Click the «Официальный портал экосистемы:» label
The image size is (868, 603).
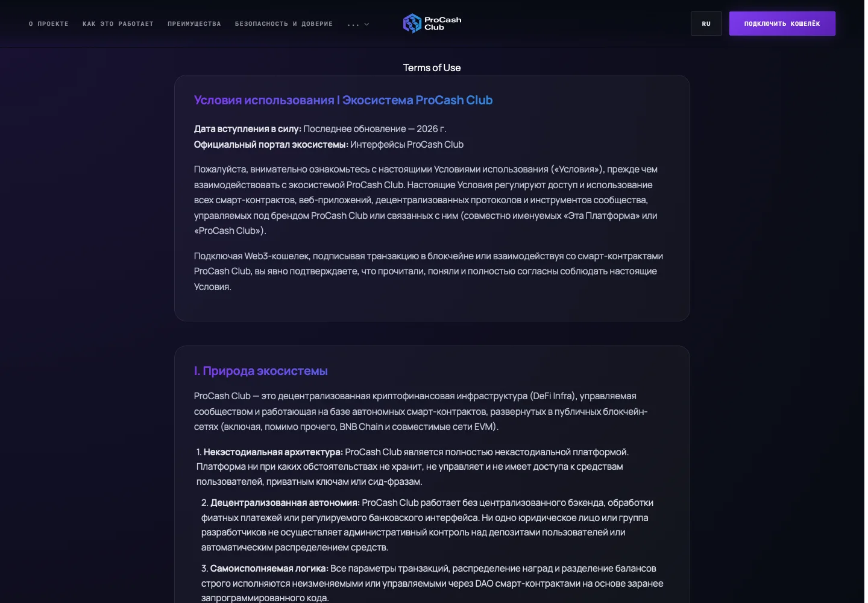click(271, 145)
